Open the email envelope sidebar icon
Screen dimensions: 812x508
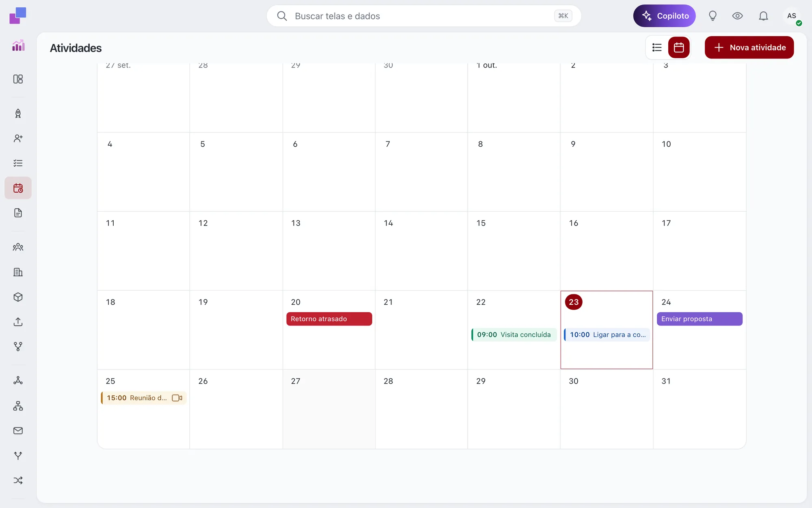click(x=18, y=430)
